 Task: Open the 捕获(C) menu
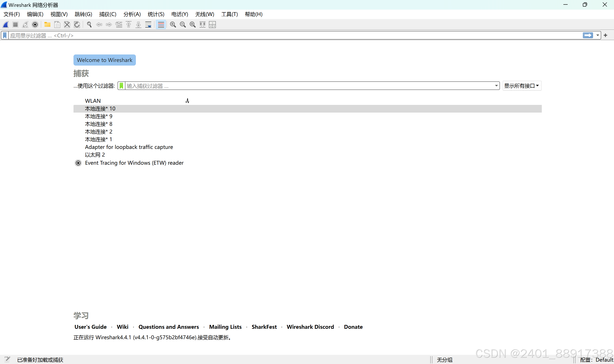tap(108, 14)
